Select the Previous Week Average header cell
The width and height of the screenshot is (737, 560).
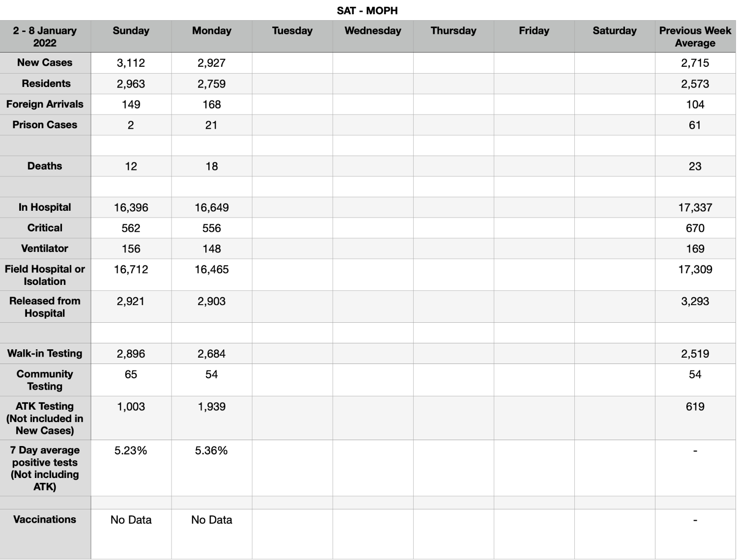pyautogui.click(x=695, y=36)
